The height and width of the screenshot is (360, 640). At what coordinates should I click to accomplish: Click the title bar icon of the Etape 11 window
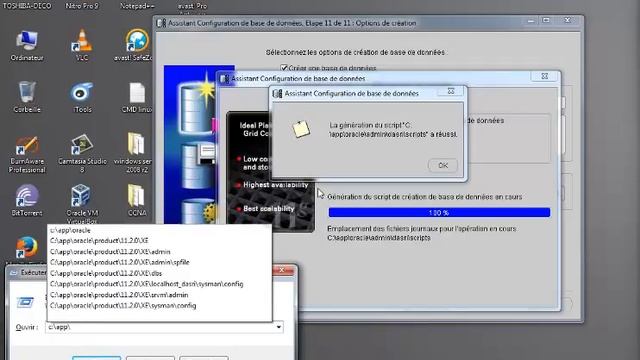tap(162, 23)
